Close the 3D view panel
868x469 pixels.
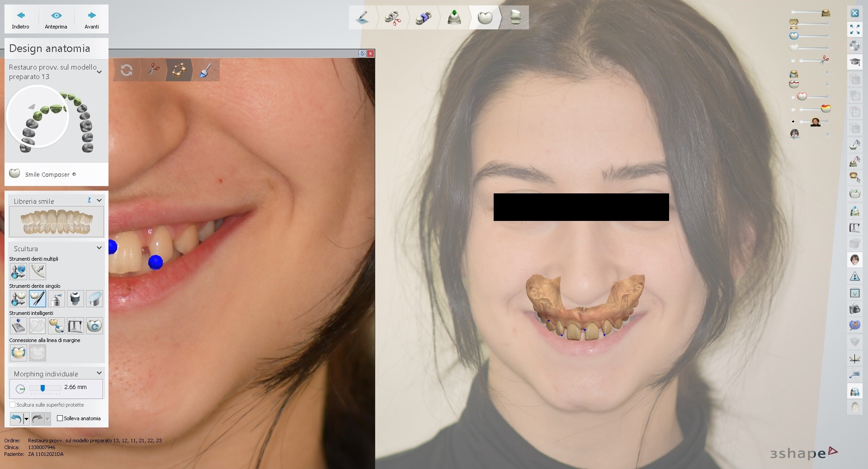pos(854,13)
